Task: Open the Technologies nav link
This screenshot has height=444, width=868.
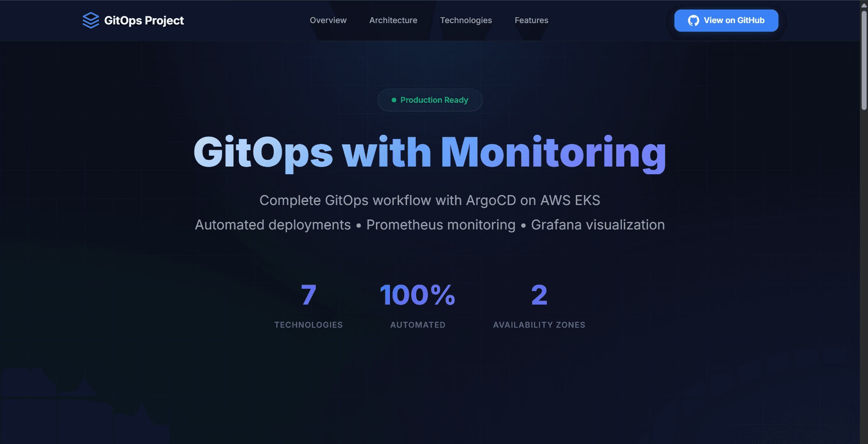Action: 466,20
